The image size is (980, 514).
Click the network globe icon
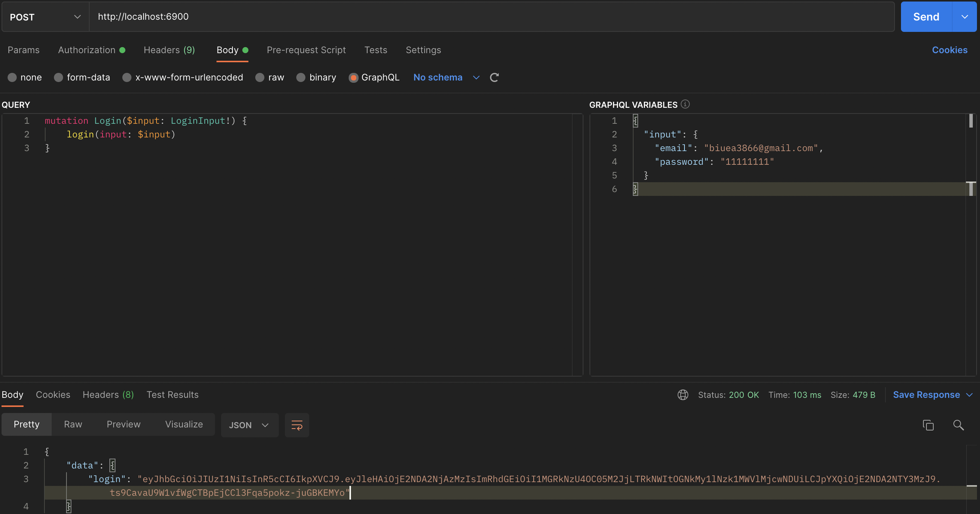pos(683,395)
